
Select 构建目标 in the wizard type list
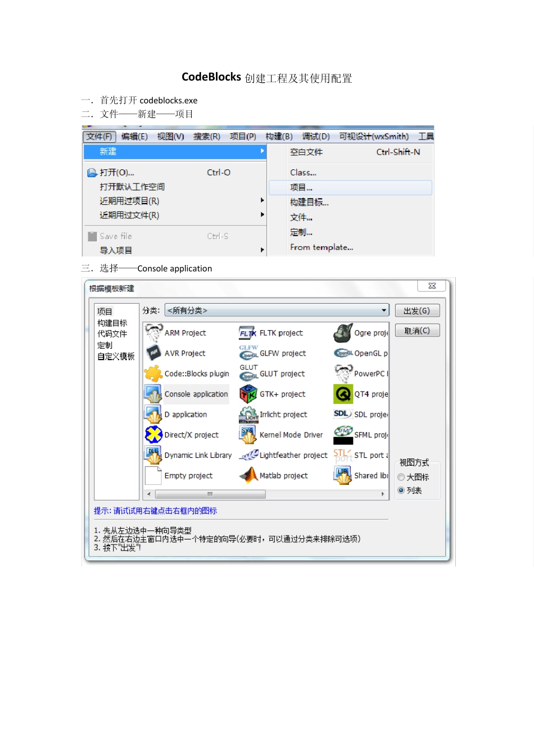coord(112,323)
